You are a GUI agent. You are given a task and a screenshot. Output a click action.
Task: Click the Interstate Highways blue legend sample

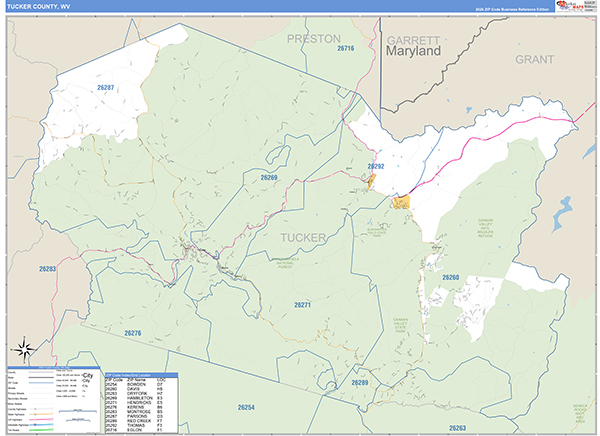pyautogui.click(x=41, y=425)
